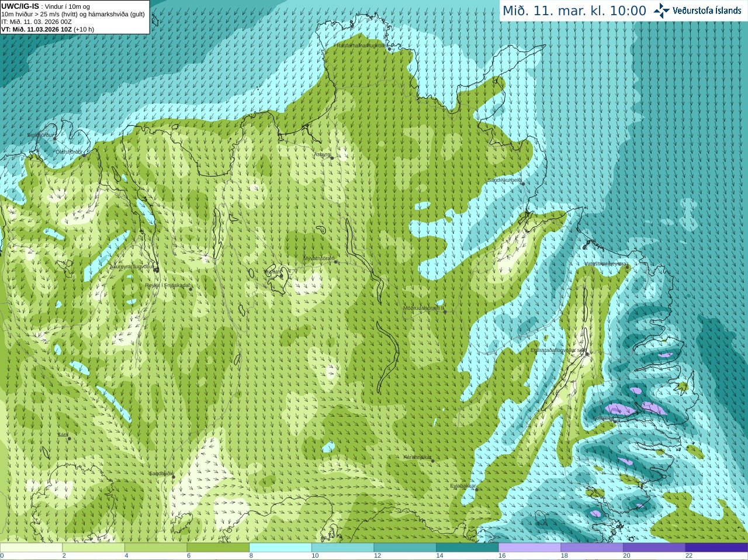Click the Mývatnsöræfi station marker
Image resolution: width=748 pixels, height=560 pixels.
point(336,262)
